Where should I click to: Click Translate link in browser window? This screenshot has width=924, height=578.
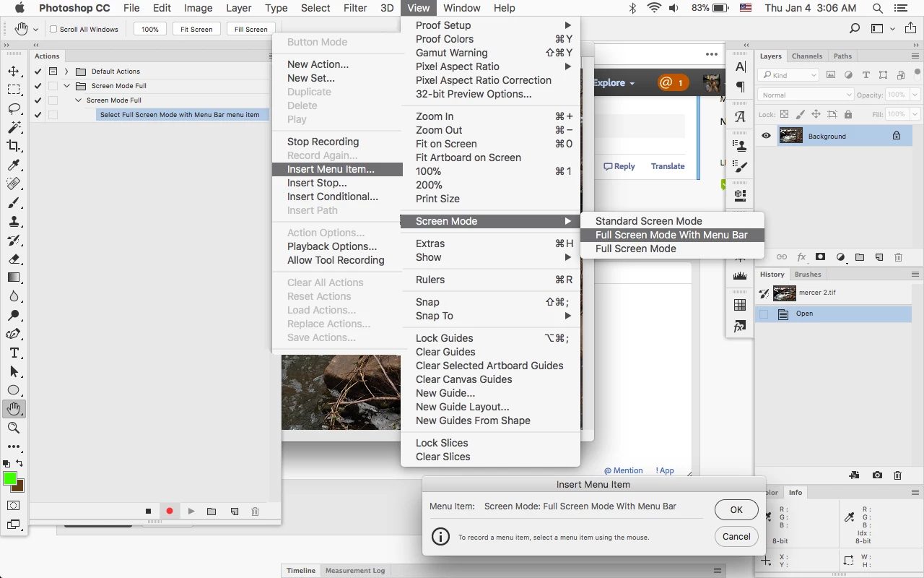[668, 166]
